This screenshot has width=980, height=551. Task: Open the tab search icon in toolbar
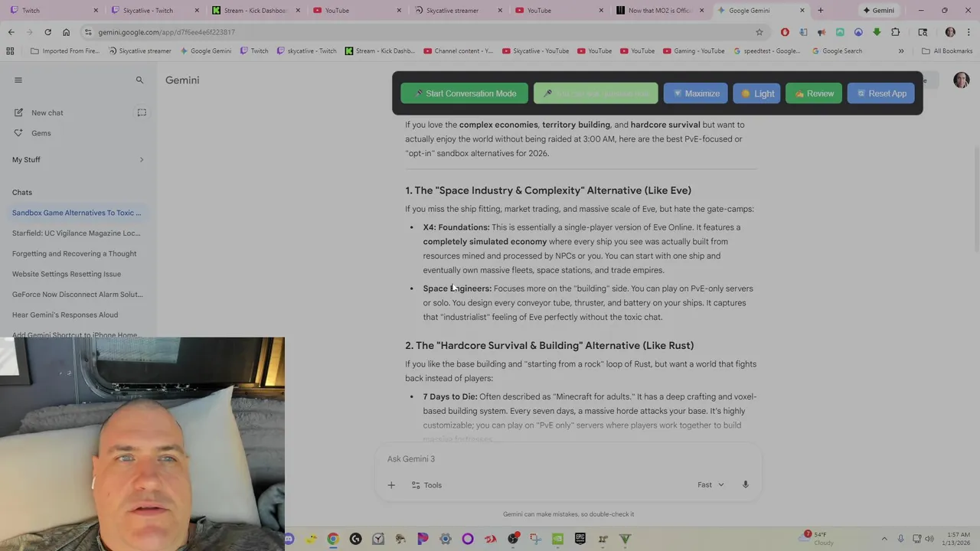pos(923,32)
